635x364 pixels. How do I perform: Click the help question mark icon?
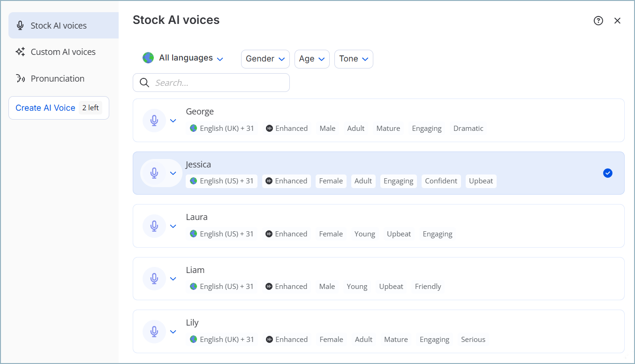pos(598,21)
